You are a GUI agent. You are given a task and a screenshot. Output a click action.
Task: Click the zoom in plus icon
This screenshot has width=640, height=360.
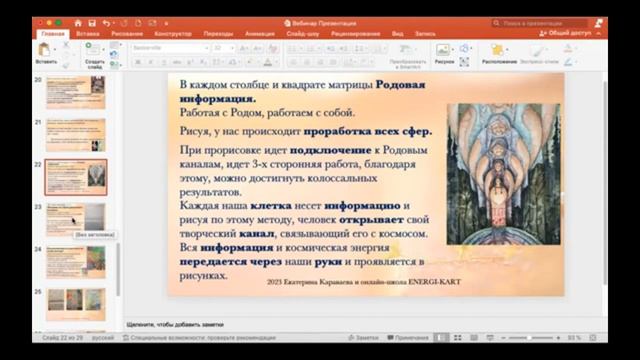(558, 338)
